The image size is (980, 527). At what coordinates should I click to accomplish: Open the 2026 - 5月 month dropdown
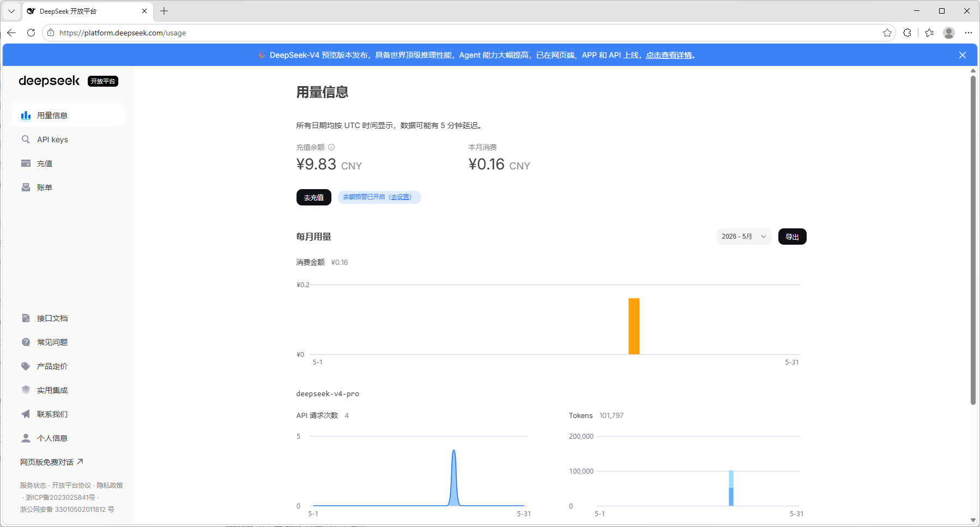744,237
